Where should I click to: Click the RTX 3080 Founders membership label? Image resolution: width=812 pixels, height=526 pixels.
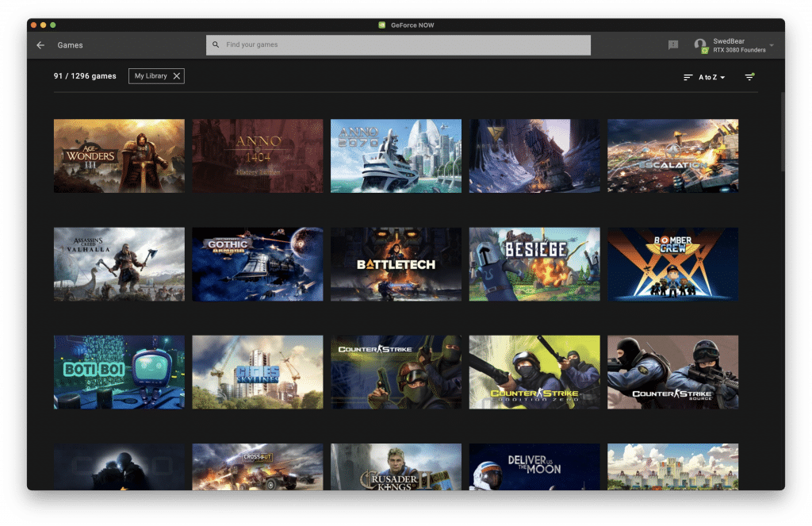[739, 50]
